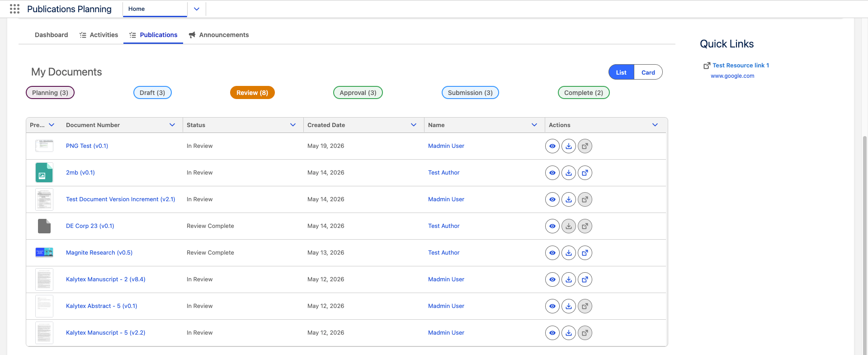The image size is (868, 355).
Task: Open Test Document Version Increment externally icon
Action: pos(585,199)
